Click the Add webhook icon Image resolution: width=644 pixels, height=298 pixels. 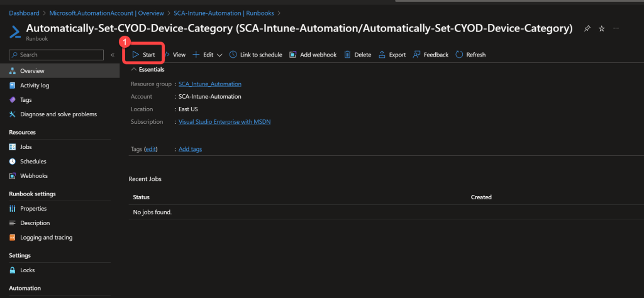pos(293,55)
